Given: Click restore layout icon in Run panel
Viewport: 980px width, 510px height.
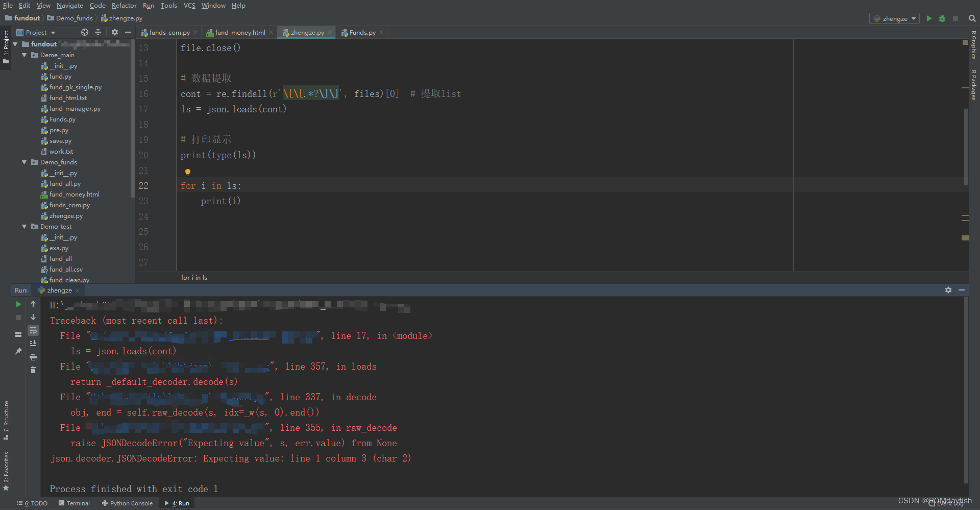Looking at the screenshot, I should click(18, 334).
